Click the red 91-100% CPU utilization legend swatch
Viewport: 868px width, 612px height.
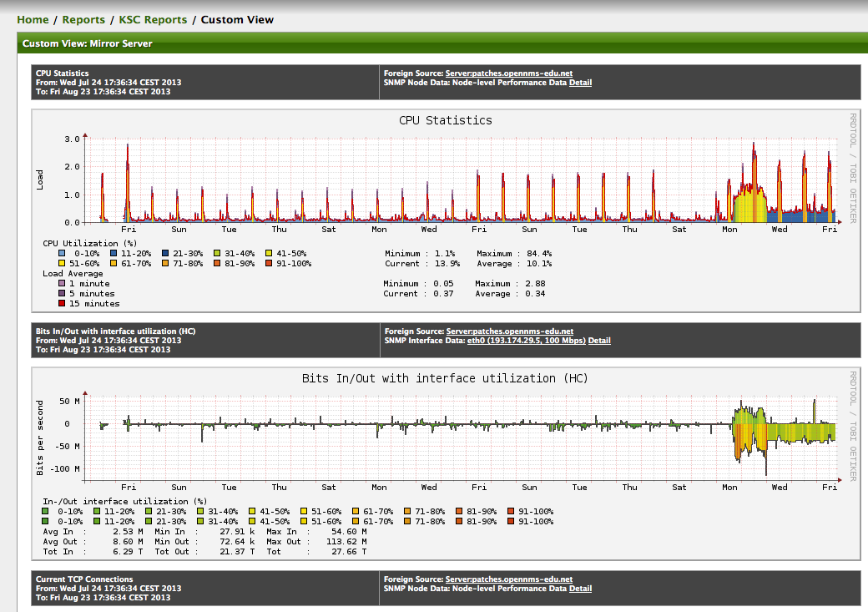[x=269, y=263]
